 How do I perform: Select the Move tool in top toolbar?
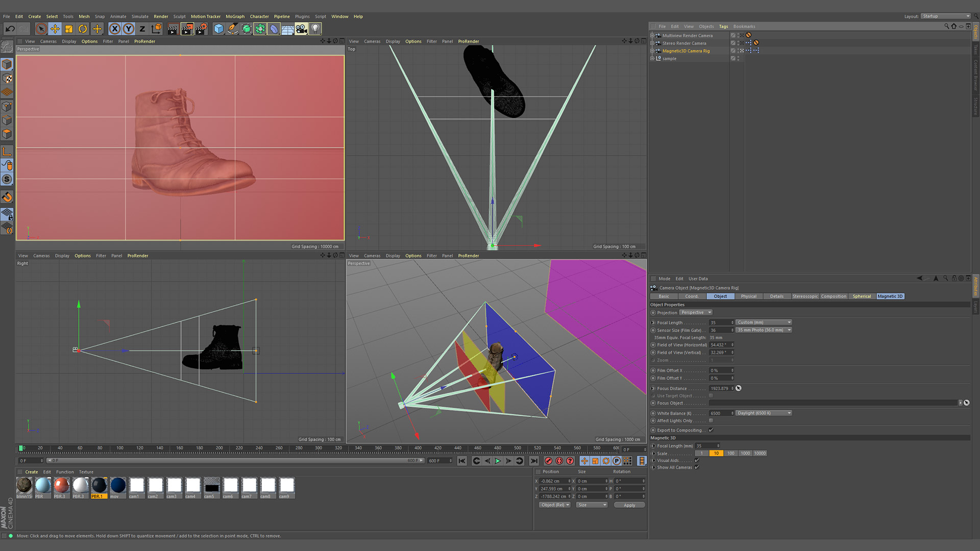tap(55, 29)
